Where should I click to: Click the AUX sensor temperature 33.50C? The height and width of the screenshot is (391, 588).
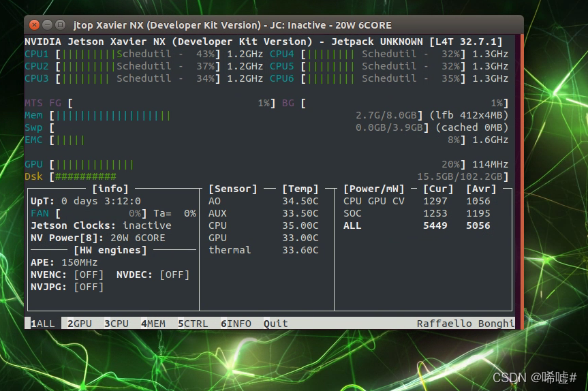tap(300, 214)
